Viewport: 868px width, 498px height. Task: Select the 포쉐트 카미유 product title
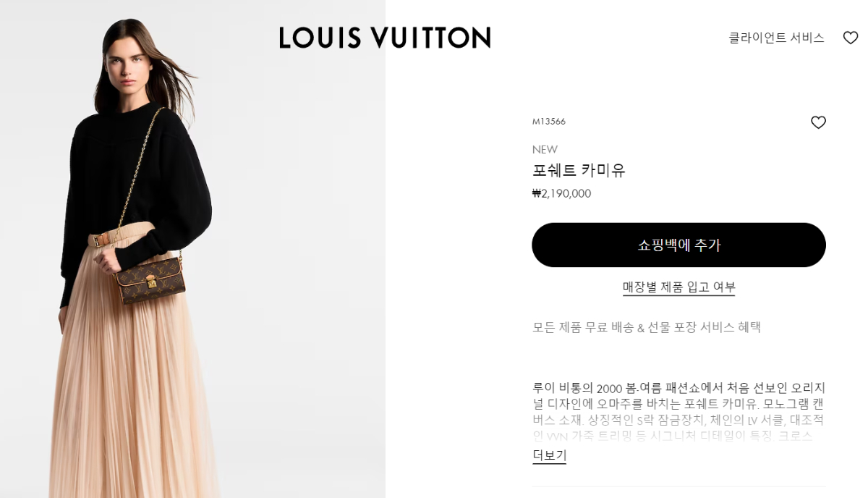coord(579,171)
